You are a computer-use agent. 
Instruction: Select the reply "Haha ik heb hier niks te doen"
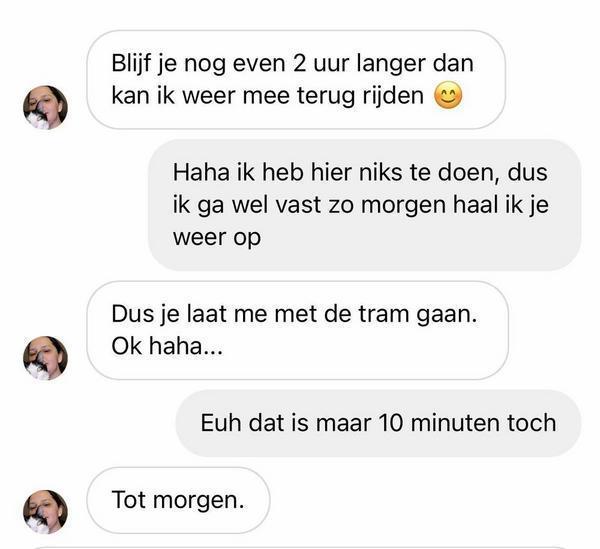[x=364, y=205]
